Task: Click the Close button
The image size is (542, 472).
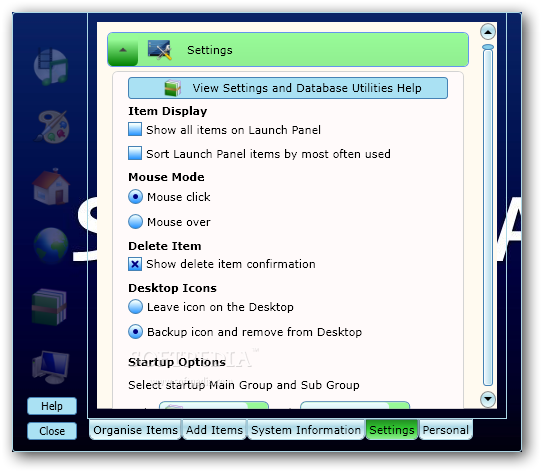Action: (x=52, y=431)
